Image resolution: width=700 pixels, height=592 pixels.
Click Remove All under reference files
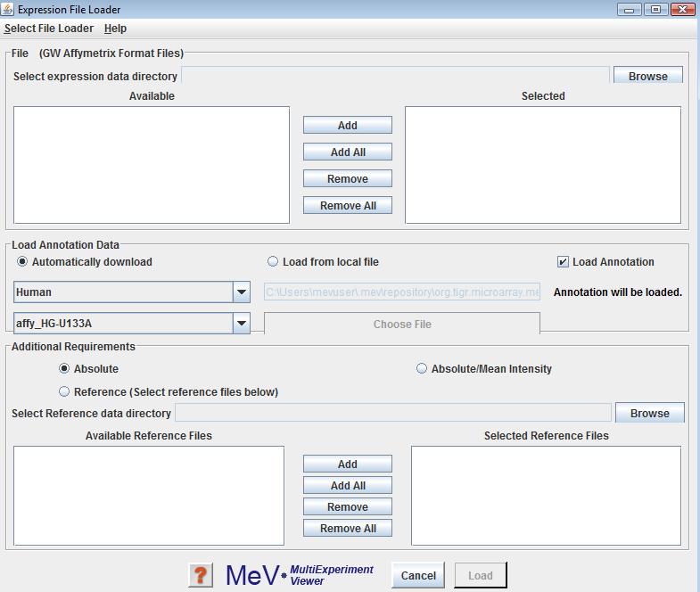(x=348, y=529)
